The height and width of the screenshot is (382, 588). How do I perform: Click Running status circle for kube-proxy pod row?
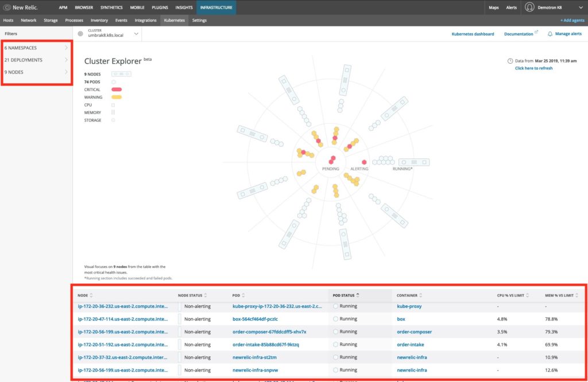coord(335,306)
